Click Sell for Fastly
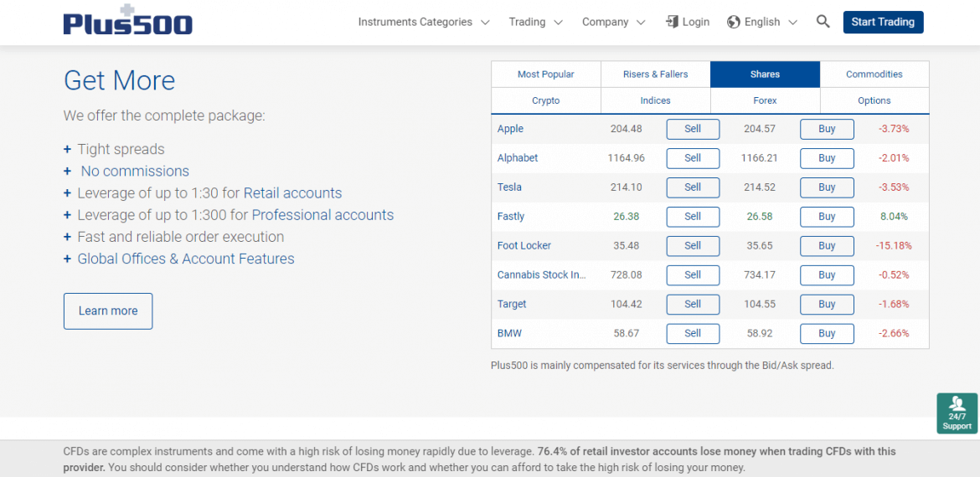980x477 pixels. pyautogui.click(x=693, y=217)
